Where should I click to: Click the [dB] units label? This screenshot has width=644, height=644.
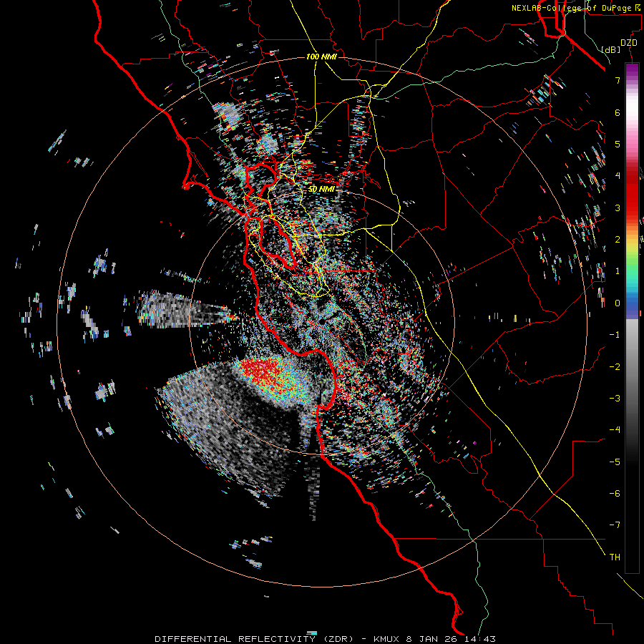(x=611, y=49)
